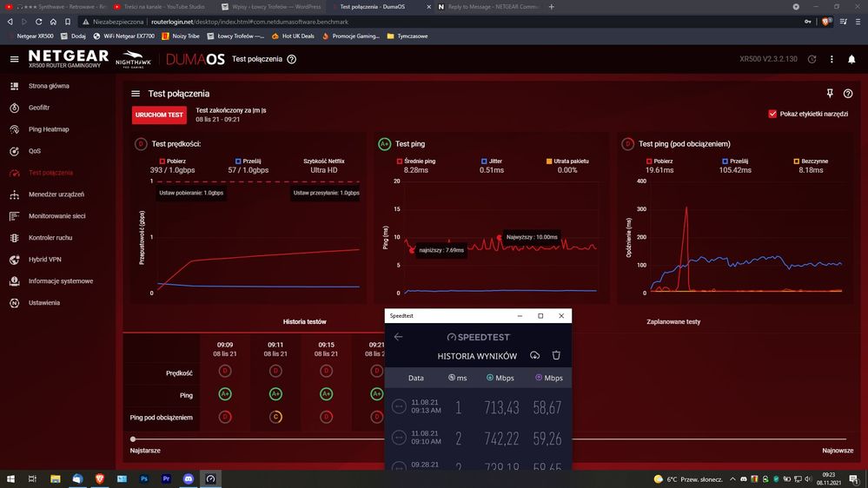Click the Ping A+ grade for 09:11
This screenshot has width=868, height=488.
coord(275,394)
